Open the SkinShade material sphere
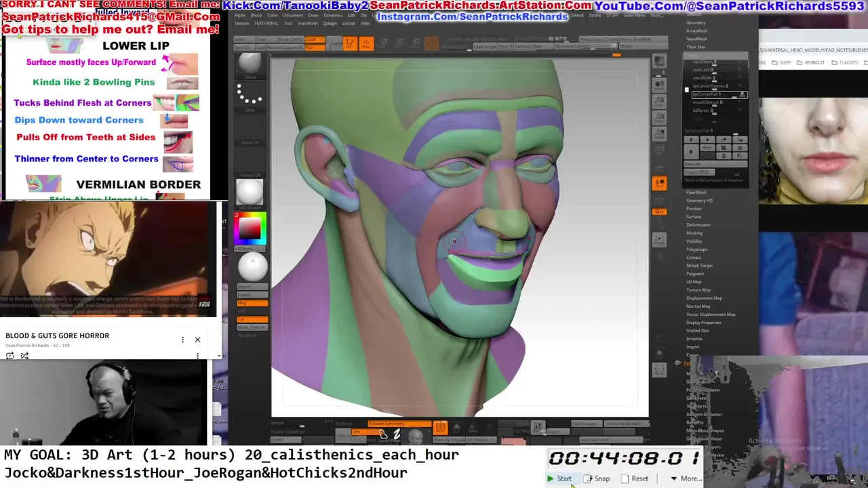This screenshot has width=868, height=488. 250,194
